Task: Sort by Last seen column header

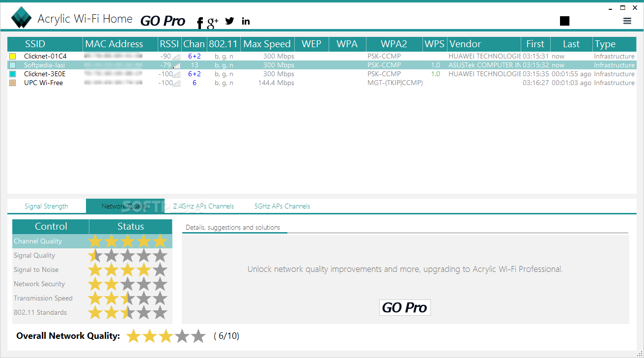Action: 571,44
